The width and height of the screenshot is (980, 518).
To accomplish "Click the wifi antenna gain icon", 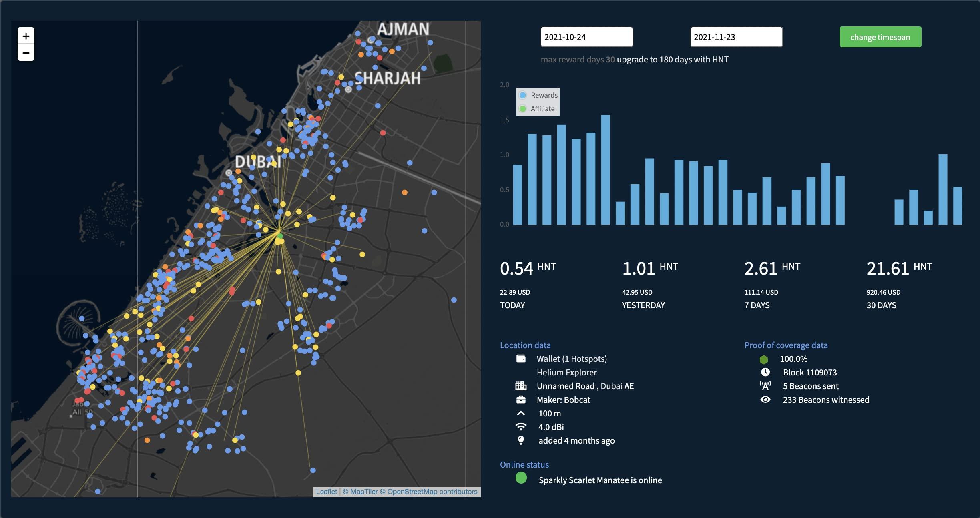I will 521,427.
